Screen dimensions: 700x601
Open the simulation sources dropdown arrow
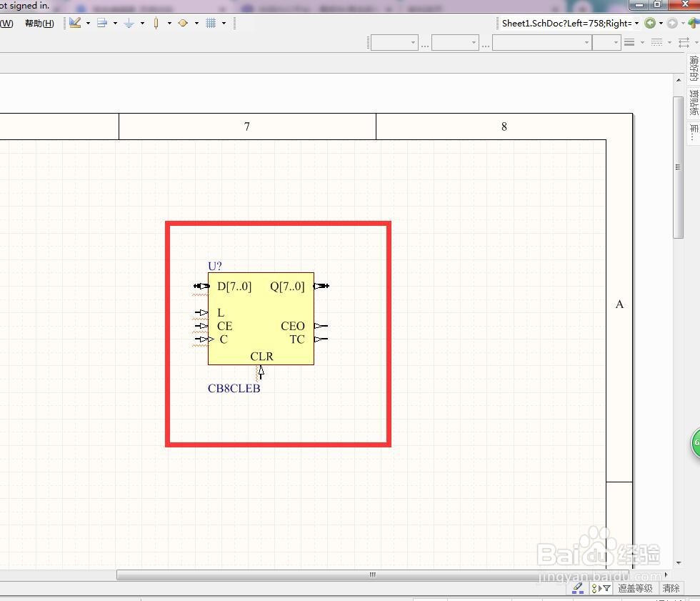[x=196, y=23]
